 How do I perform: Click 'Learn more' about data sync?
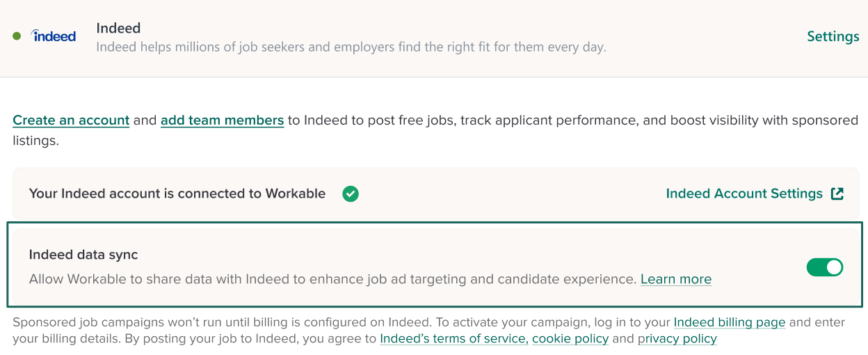675,279
